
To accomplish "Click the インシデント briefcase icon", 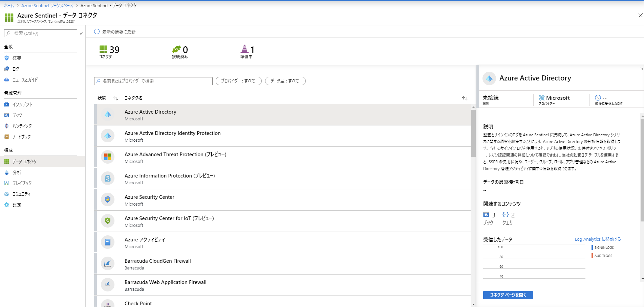I will click(6, 104).
